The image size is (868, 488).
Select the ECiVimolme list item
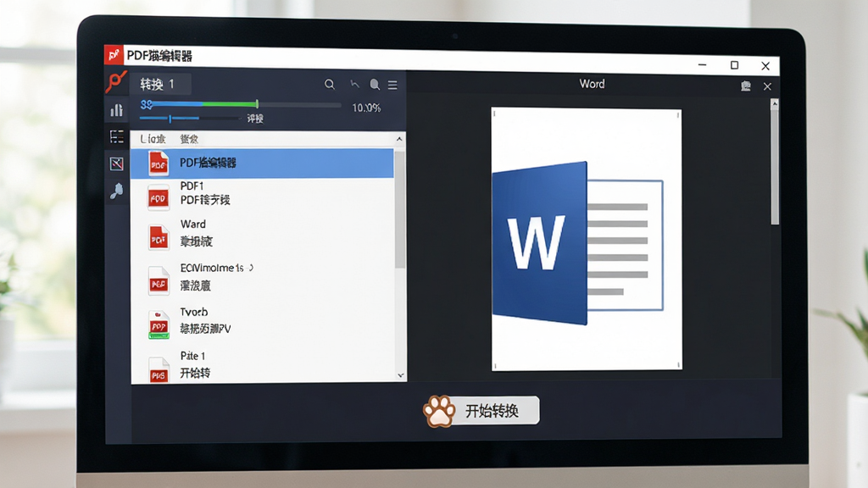coord(262,277)
